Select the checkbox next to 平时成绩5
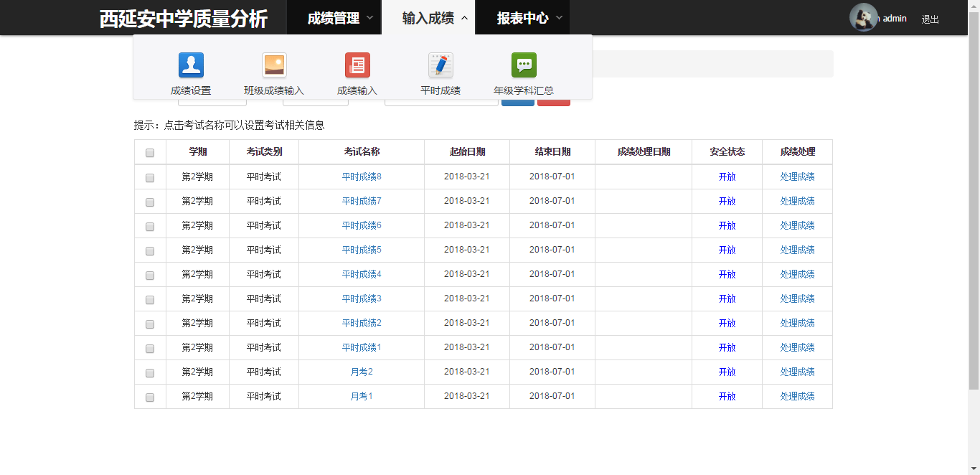Screen dimensions: 980x475 pyautogui.click(x=150, y=251)
